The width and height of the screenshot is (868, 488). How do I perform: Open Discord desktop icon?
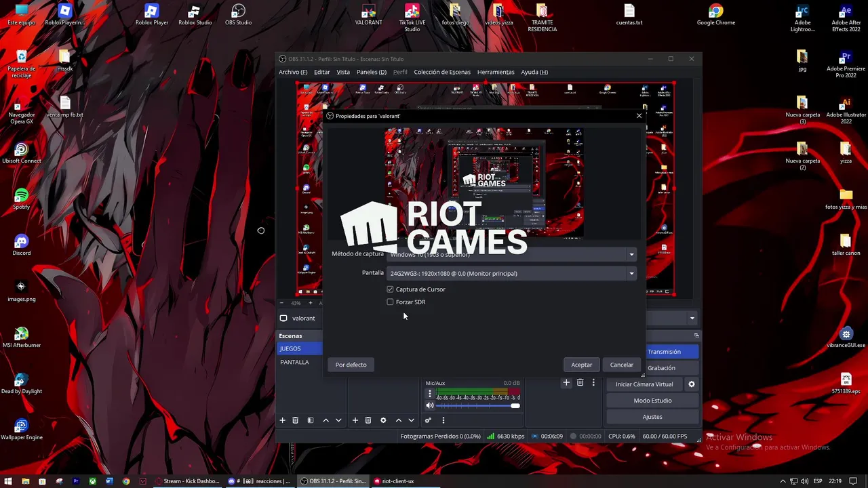click(21, 245)
